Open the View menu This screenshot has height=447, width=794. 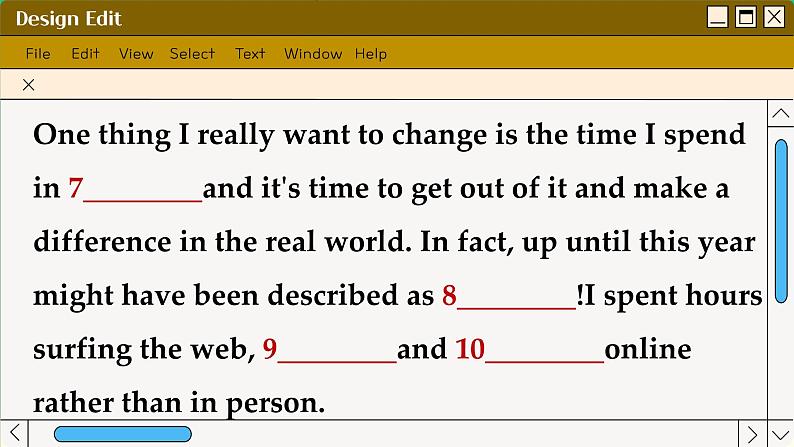[136, 54]
